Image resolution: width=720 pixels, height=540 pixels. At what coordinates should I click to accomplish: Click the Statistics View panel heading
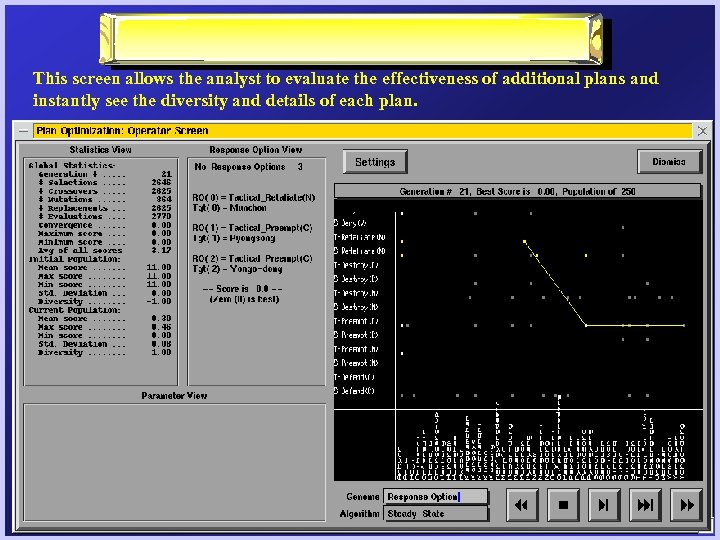coord(100,150)
